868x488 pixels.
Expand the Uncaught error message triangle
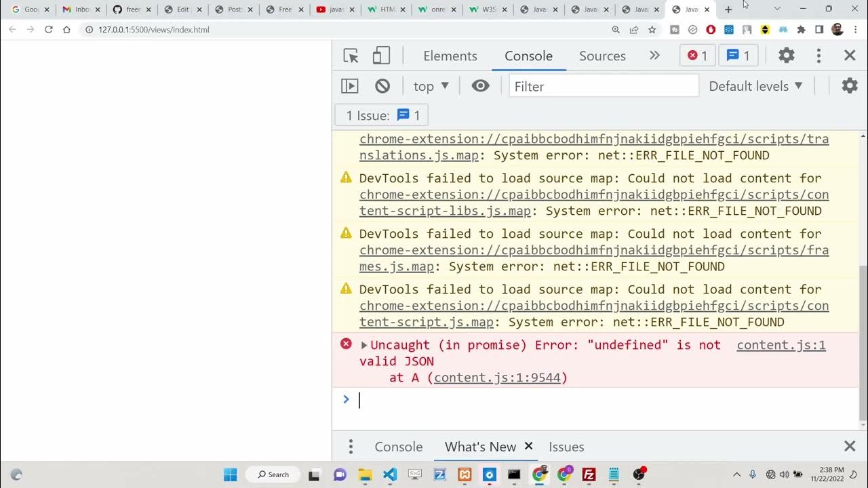coord(364,346)
